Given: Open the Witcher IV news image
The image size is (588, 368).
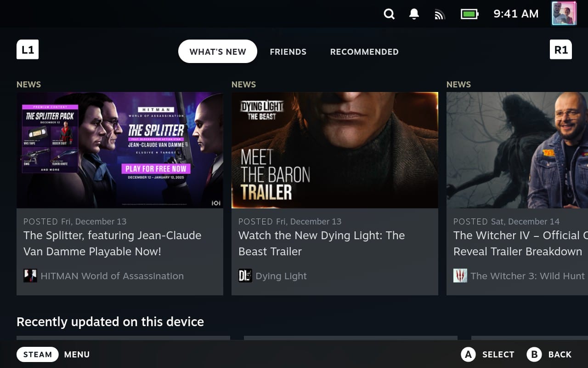Looking at the screenshot, I should tap(517, 150).
